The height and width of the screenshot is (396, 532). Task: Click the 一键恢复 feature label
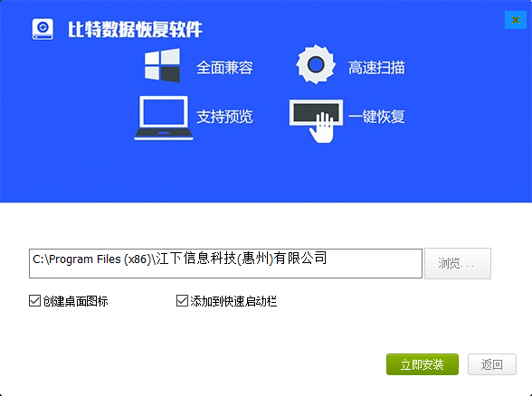(376, 117)
